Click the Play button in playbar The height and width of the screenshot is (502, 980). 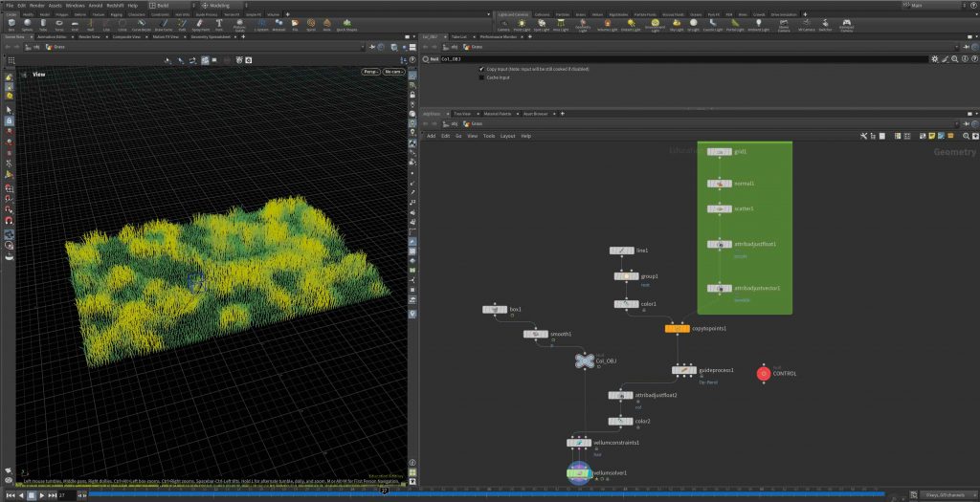pyautogui.click(x=42, y=495)
